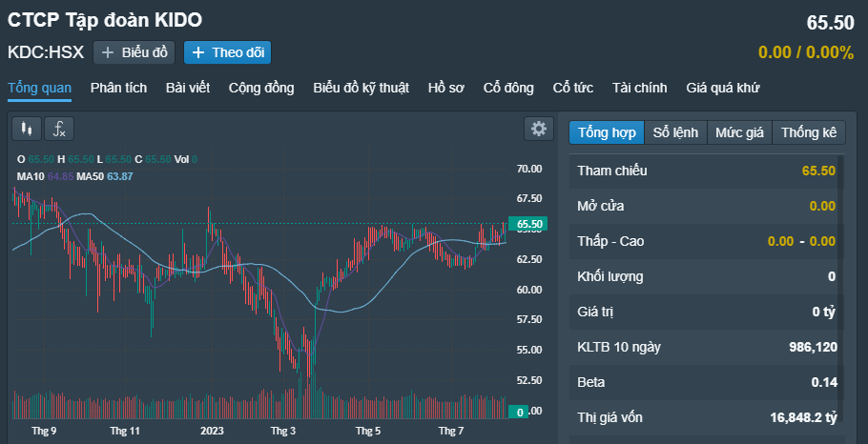Image resolution: width=868 pixels, height=444 pixels.
Task: Click the Tham chiếu row label
Action: pos(611,171)
